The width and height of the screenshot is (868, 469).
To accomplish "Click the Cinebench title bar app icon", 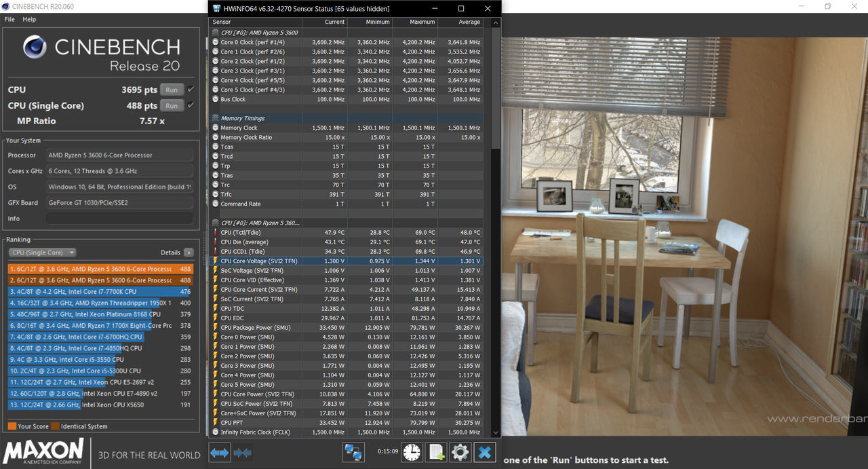I will coord(6,6).
